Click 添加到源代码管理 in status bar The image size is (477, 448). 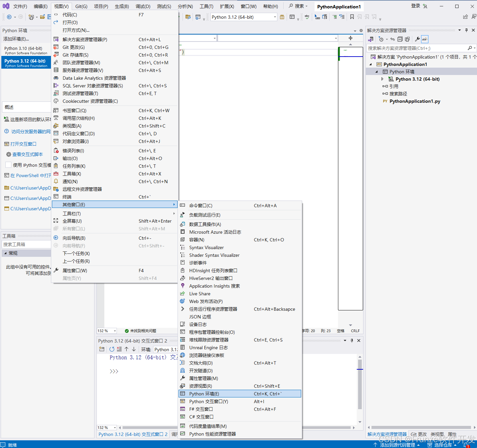pyautogui.click(x=398, y=445)
